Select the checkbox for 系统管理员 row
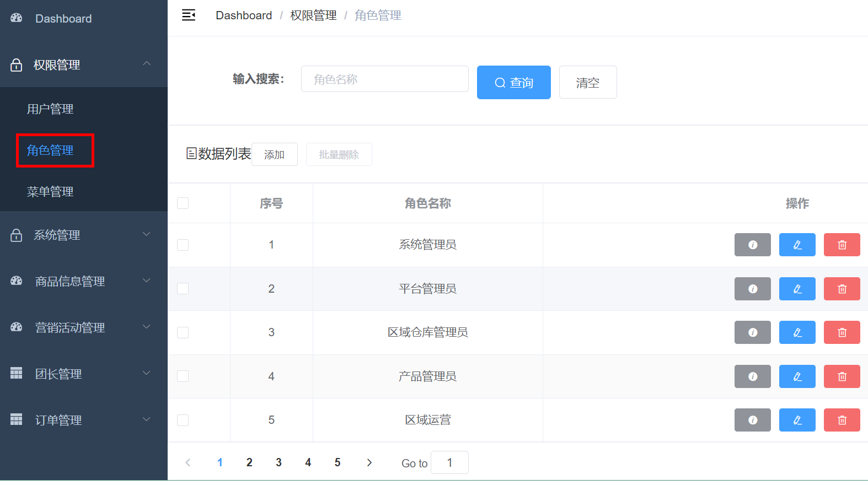Viewport: 868px width, 485px height. [183, 245]
